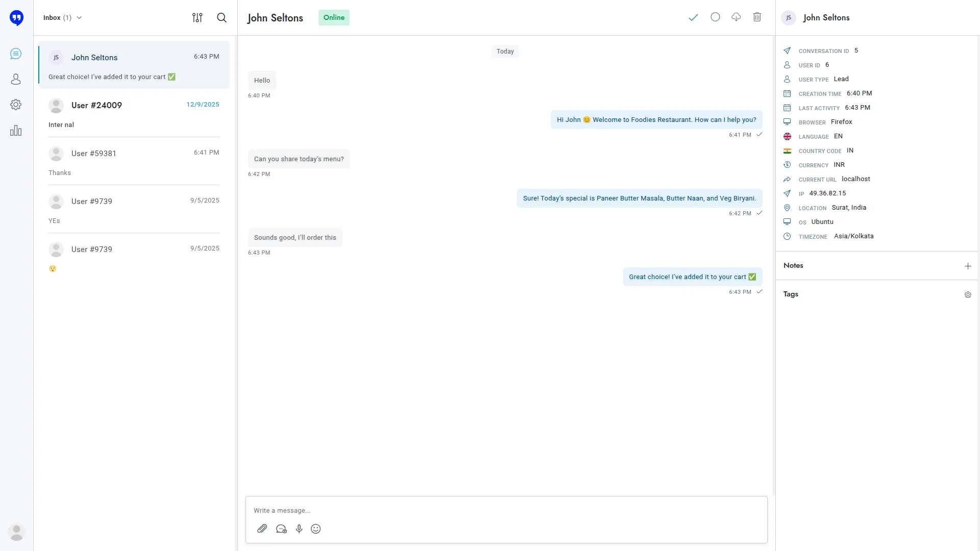Select User #59381 conversation with Thanks
Image resolution: width=980 pixels, height=551 pixels.
pyautogui.click(x=134, y=162)
